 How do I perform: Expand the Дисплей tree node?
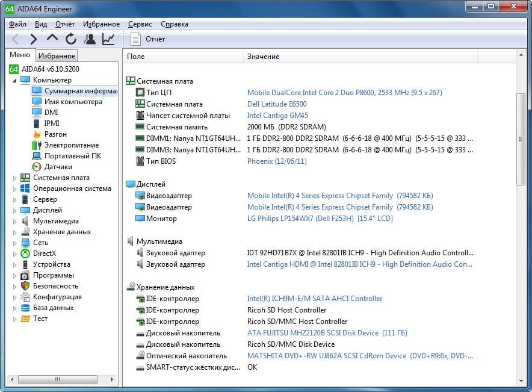[x=14, y=210]
